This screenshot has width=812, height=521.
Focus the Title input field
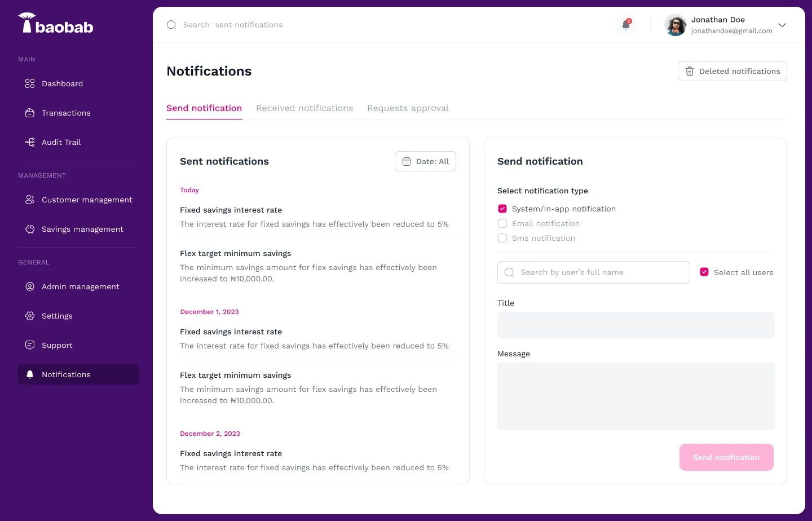coord(636,325)
